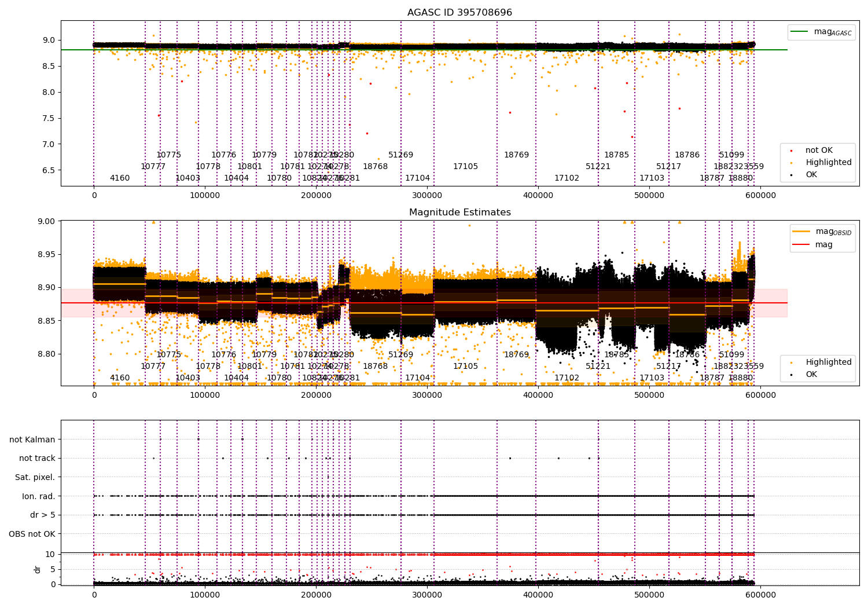Click the 'dr > 5' row label
868x608 pixels.
point(43,515)
